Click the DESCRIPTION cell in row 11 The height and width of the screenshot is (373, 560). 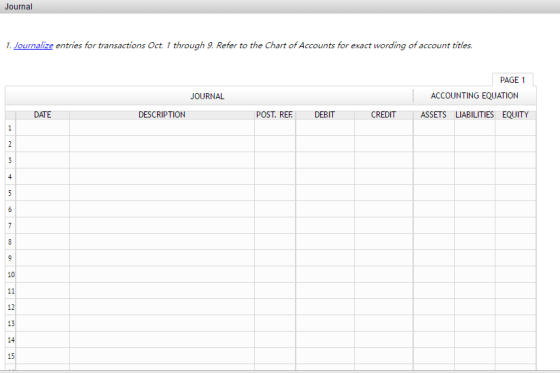pos(162,291)
